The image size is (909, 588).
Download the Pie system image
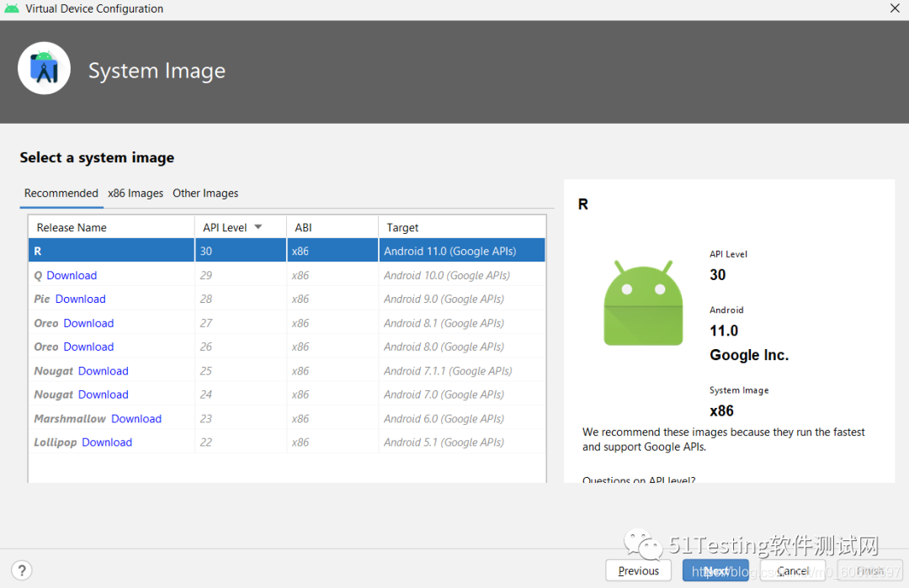click(x=80, y=299)
